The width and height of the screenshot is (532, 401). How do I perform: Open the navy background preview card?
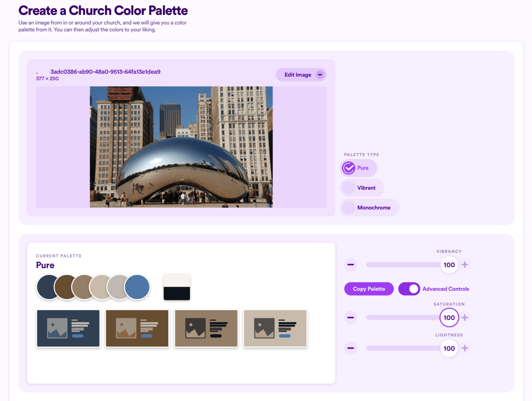(x=68, y=329)
